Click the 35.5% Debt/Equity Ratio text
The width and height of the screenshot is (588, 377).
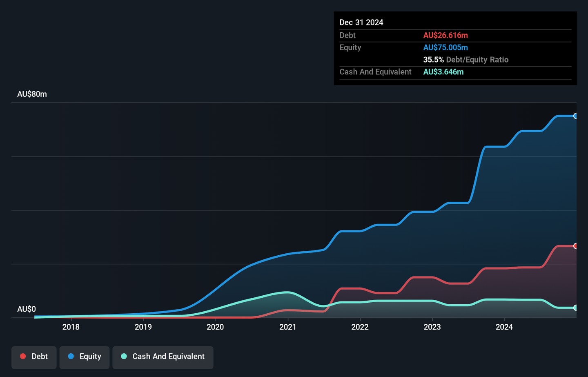pyautogui.click(x=465, y=60)
